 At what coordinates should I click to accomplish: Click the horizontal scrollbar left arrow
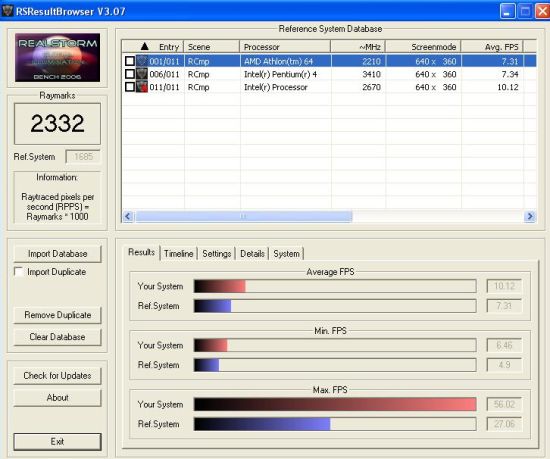tap(128, 216)
